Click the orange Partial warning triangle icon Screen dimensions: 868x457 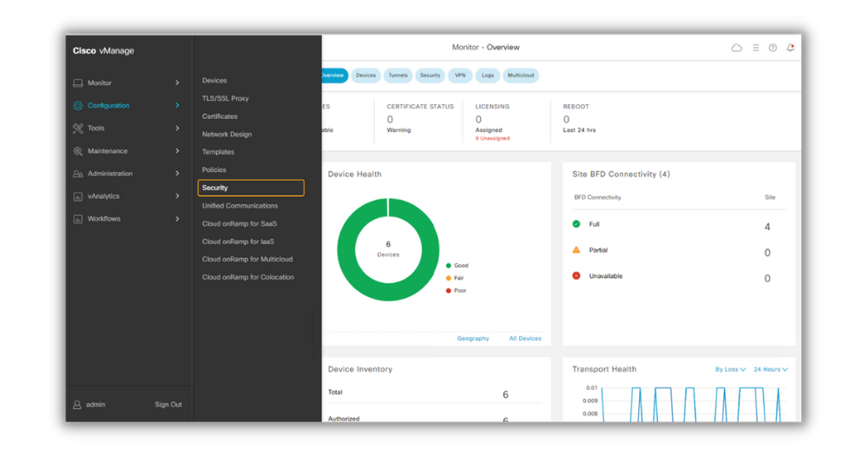tap(576, 250)
